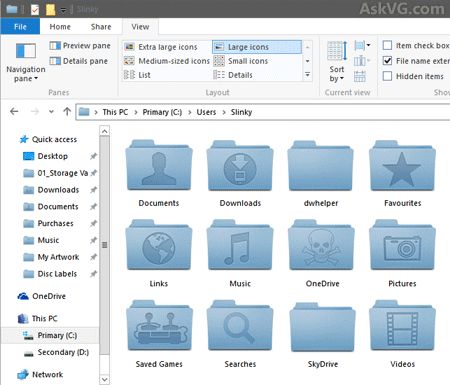Viewport: 450px width, 385px height.
Task: Select the dwhelper folder
Action: click(x=321, y=165)
